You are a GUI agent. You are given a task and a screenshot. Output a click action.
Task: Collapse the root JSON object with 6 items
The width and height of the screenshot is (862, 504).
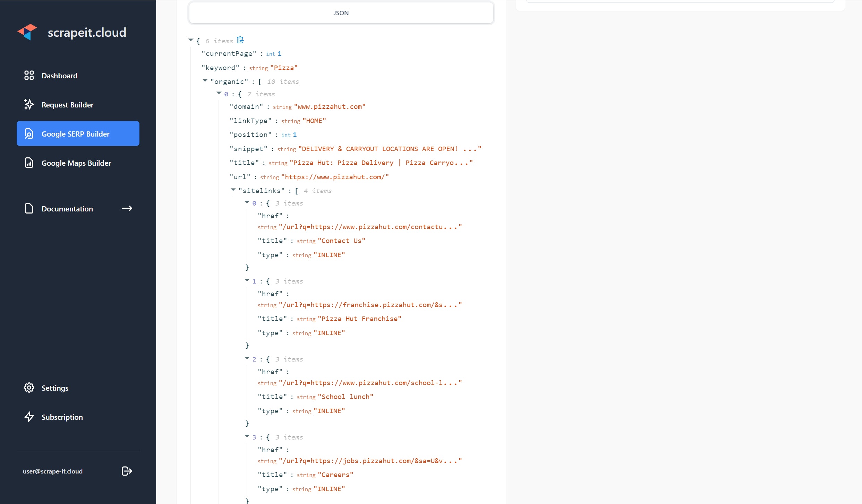pyautogui.click(x=191, y=40)
